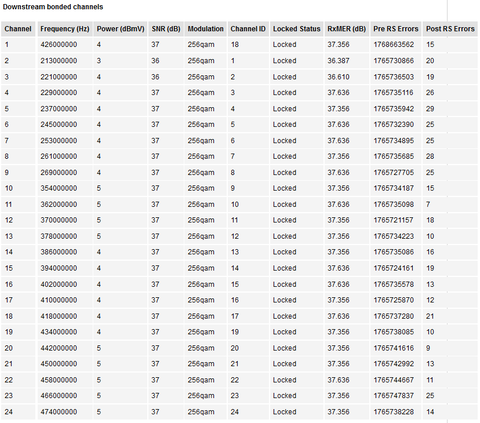Image resolution: width=480 pixels, height=423 pixels.
Task: Click Pre RS Errors value 1765725870
Action: 394,300
